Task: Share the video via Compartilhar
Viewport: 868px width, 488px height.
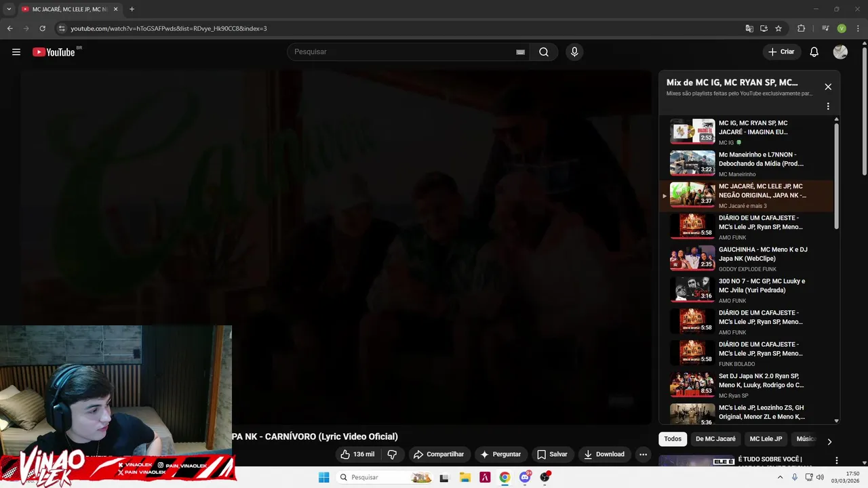Action: (439, 454)
